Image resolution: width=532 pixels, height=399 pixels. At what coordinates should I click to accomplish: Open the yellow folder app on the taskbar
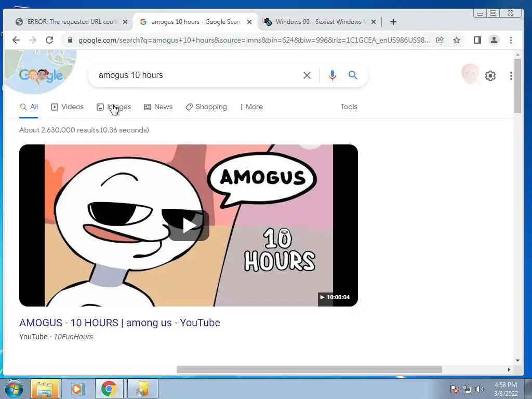pyautogui.click(x=143, y=389)
